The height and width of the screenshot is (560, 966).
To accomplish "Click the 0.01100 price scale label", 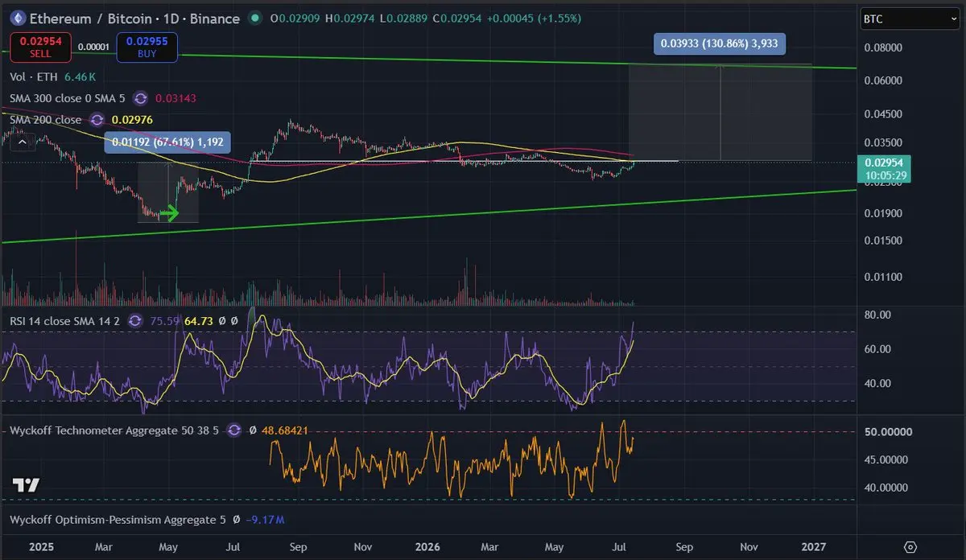I will point(884,277).
